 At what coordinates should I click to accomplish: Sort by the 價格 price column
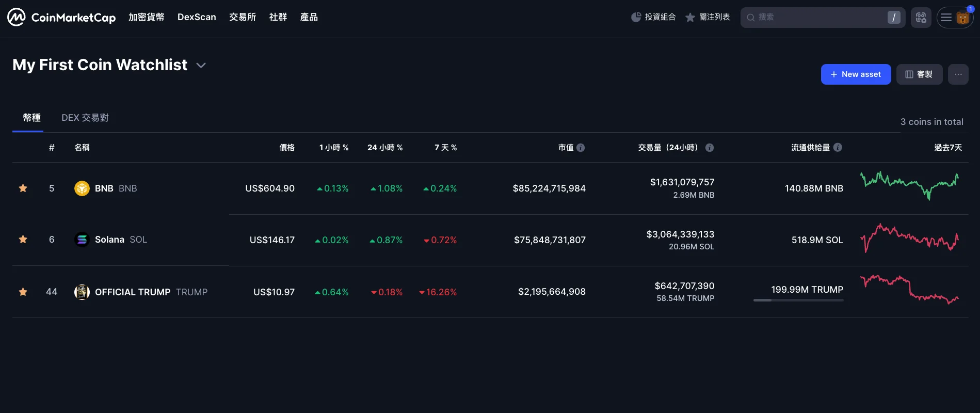[x=287, y=148]
